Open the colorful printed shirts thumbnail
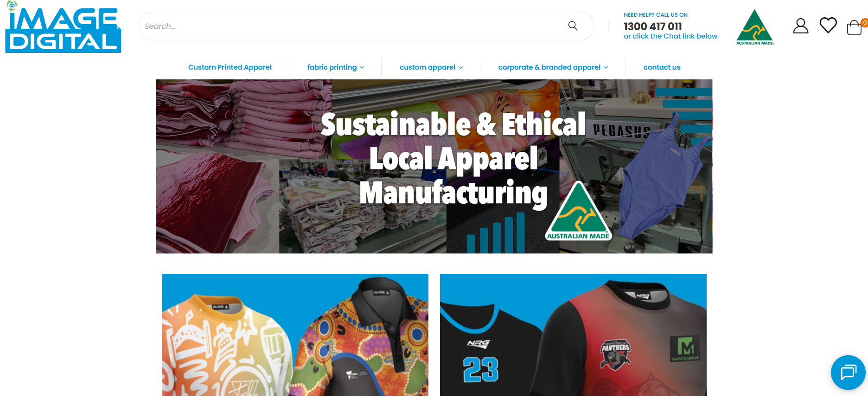Viewport: 868px width, 396px height. pos(295,335)
